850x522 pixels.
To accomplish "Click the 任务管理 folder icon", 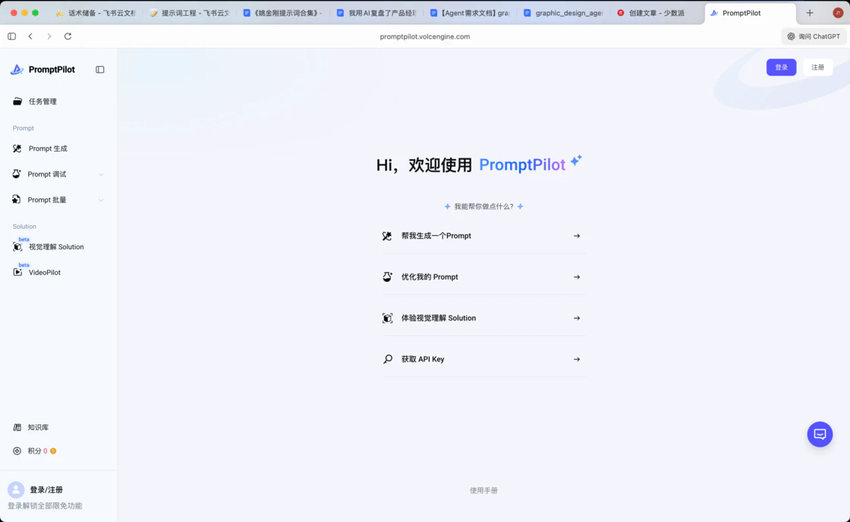I will click(x=17, y=101).
